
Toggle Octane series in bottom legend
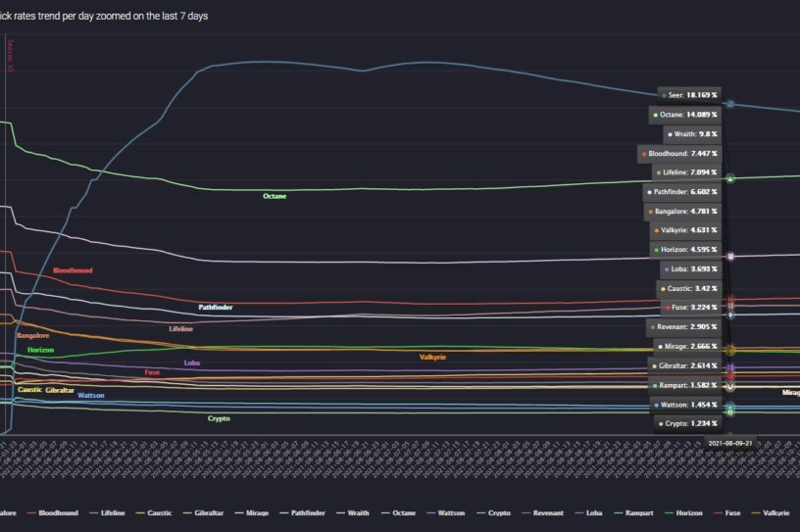pyautogui.click(x=399, y=513)
